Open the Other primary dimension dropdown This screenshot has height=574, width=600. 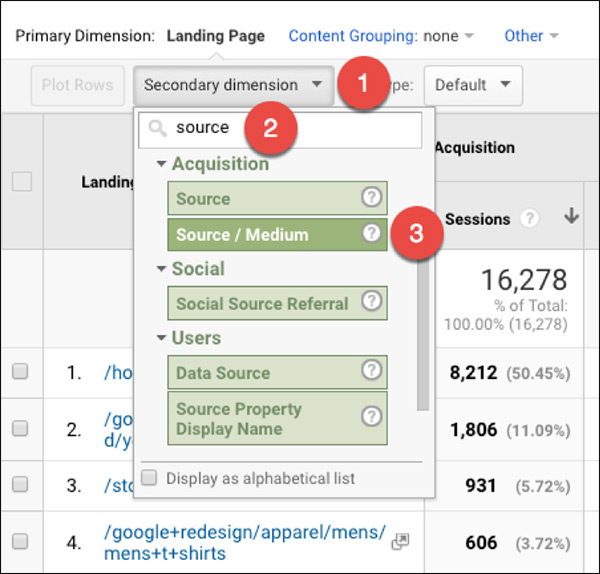pos(532,36)
